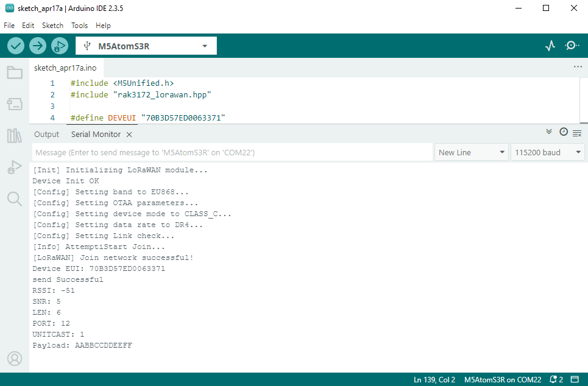Click the 'Payload: AABBCCDDEEFF' output line
Viewport: 588px width, 386px height.
pos(82,346)
